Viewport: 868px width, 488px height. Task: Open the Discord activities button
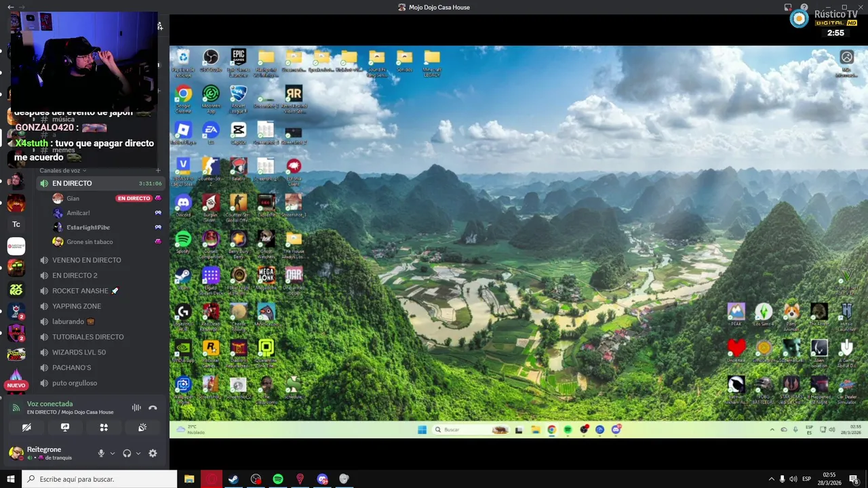[104, 428]
